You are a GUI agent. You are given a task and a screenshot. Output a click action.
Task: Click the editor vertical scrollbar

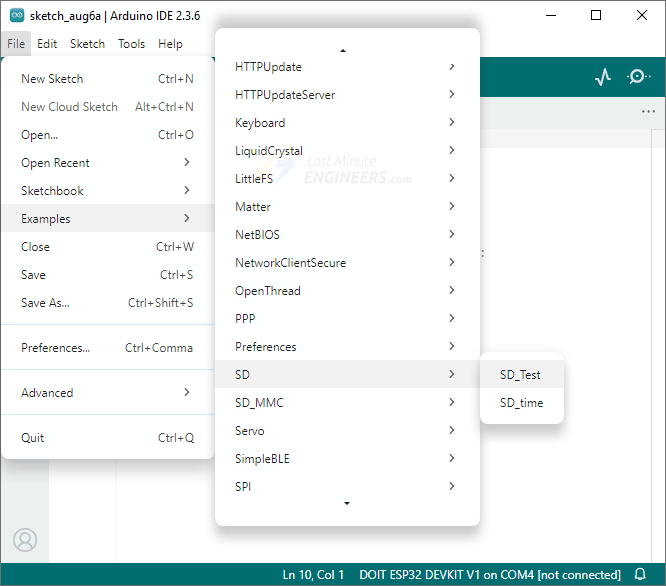[x=658, y=346]
